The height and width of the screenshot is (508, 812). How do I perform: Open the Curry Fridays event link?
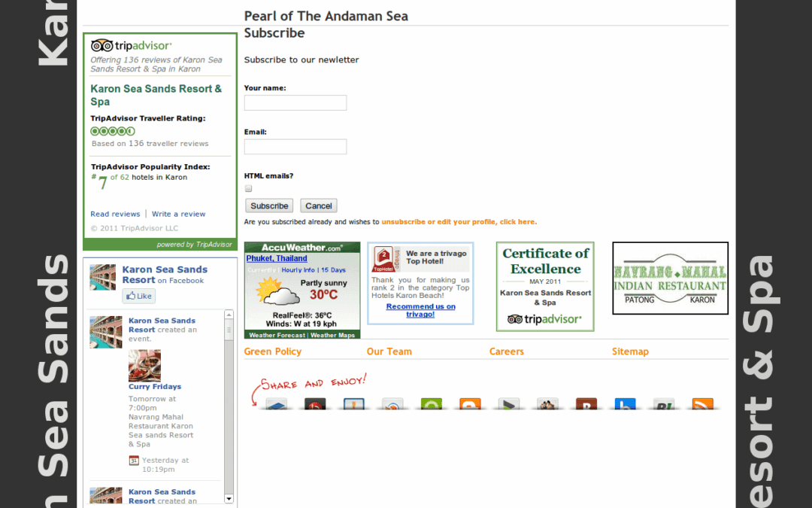coord(155,387)
